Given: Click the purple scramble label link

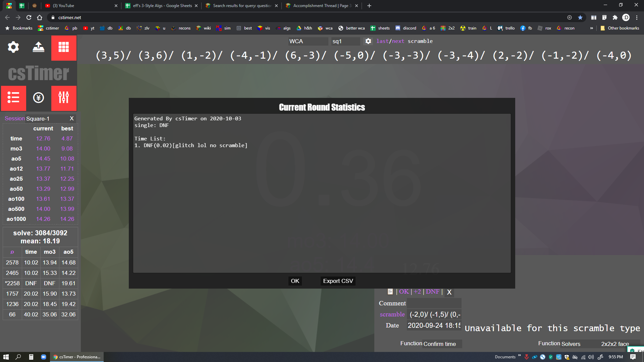Looking at the screenshot, I should pos(392,314).
